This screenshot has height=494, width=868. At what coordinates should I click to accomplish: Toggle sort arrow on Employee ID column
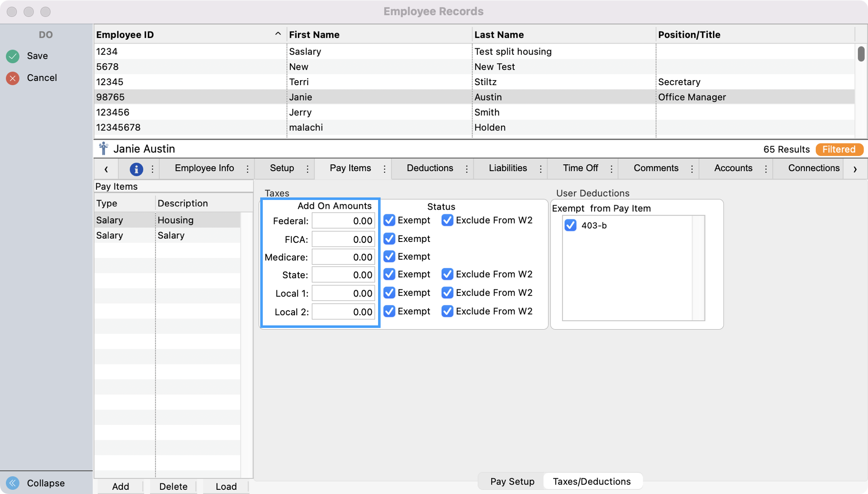(278, 34)
